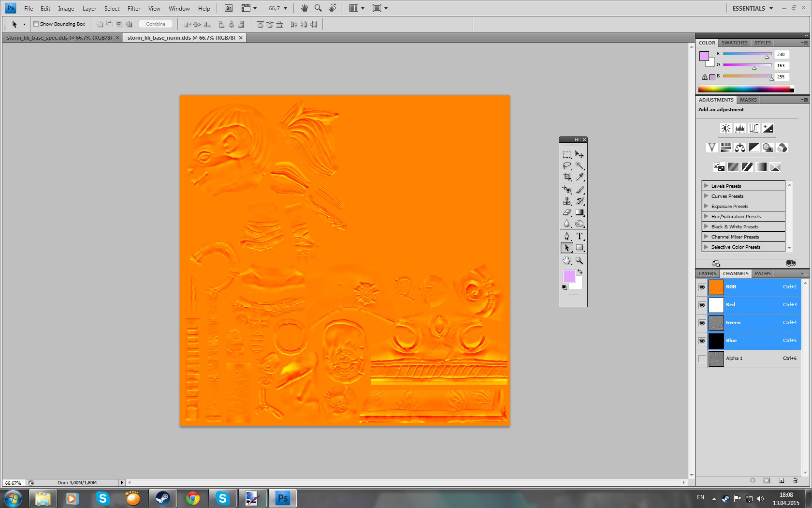This screenshot has height=508, width=812.
Task: Select the Magic Wand tool
Action: coord(580,166)
